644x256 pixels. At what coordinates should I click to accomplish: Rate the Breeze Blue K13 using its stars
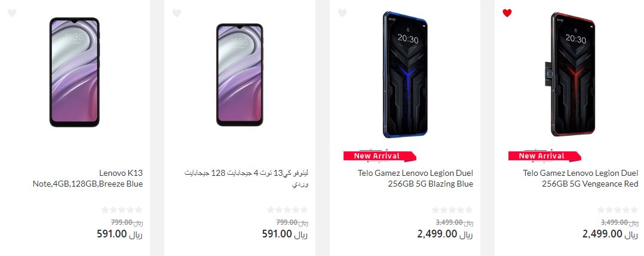[x=122, y=210]
